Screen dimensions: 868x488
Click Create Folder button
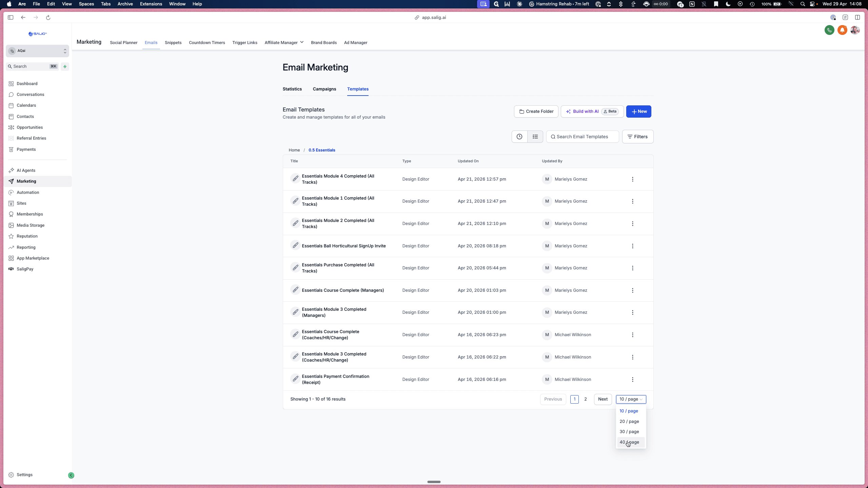536,111
